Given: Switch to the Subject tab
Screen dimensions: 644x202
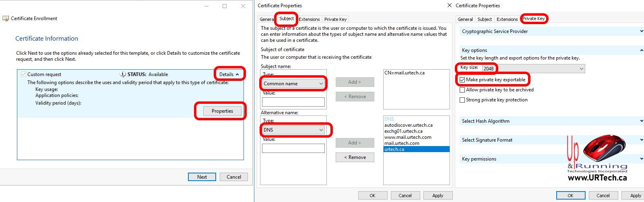Looking at the screenshot, I should tap(287, 19).
